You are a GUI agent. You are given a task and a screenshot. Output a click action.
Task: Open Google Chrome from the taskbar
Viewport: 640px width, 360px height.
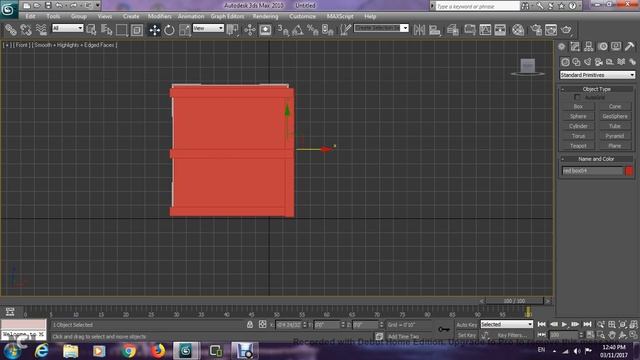[x=129, y=351]
